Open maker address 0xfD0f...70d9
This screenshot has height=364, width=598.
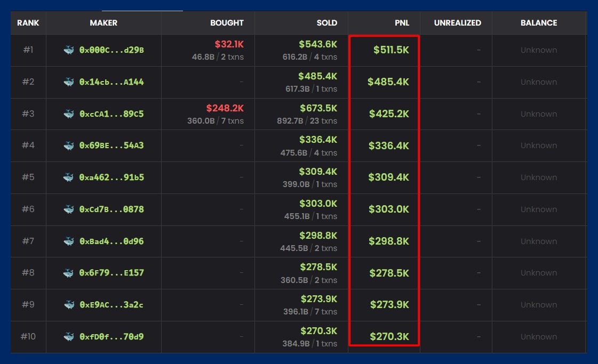click(111, 337)
